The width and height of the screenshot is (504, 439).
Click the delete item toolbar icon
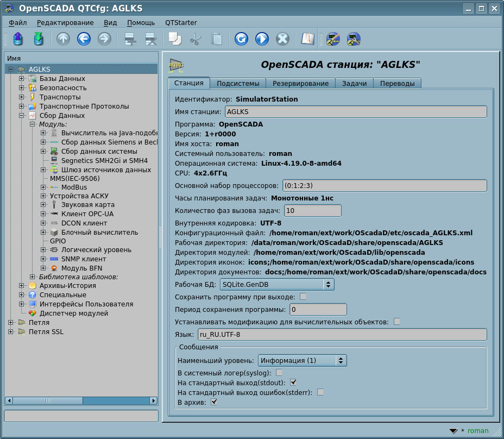click(151, 39)
